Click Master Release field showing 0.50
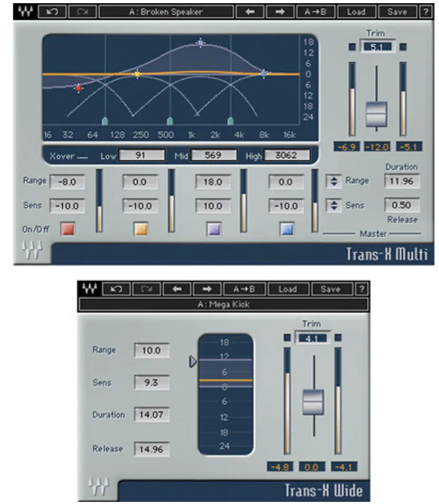 402,205
